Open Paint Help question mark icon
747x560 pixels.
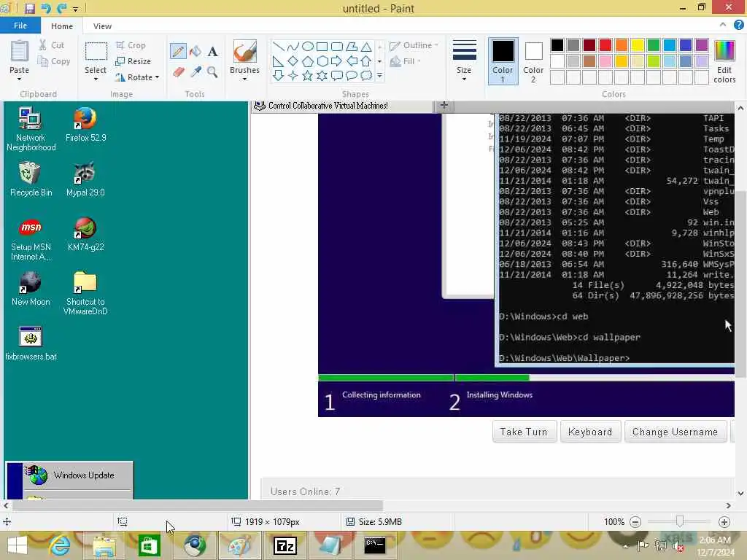click(x=739, y=26)
